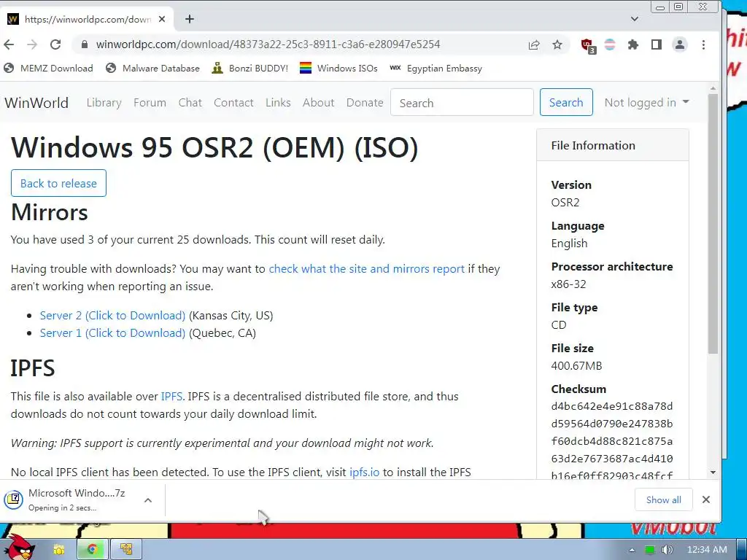Show hidden system tray icons
The width and height of the screenshot is (747, 560).
pos(632,550)
